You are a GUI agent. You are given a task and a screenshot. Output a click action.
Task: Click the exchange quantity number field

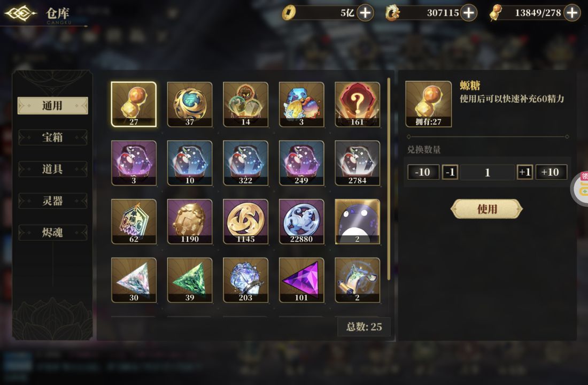point(487,172)
